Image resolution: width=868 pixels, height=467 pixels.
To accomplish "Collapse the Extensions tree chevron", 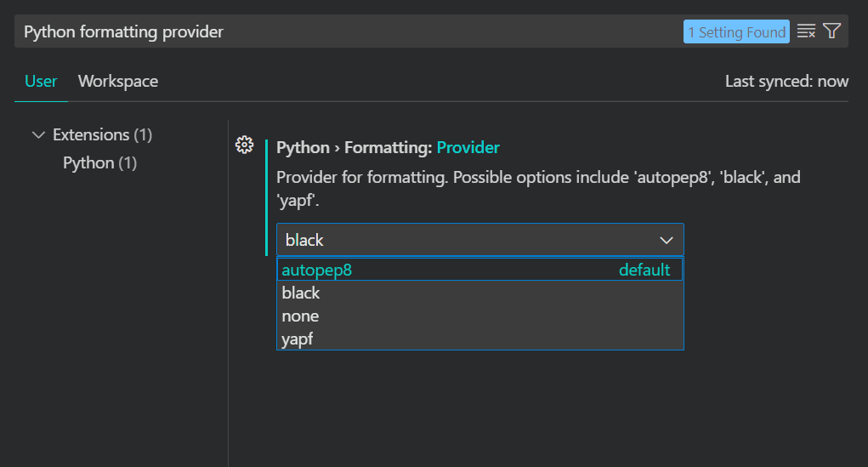I will (x=38, y=135).
